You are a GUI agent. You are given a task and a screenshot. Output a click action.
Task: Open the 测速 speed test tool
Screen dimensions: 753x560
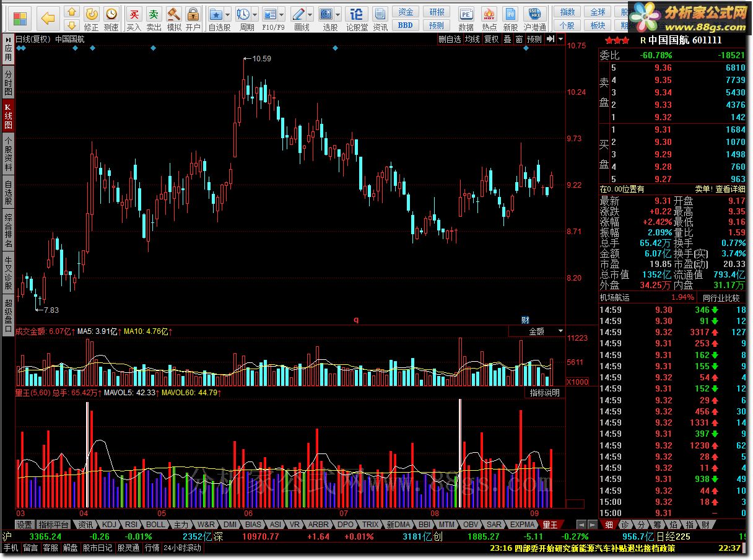(111, 19)
